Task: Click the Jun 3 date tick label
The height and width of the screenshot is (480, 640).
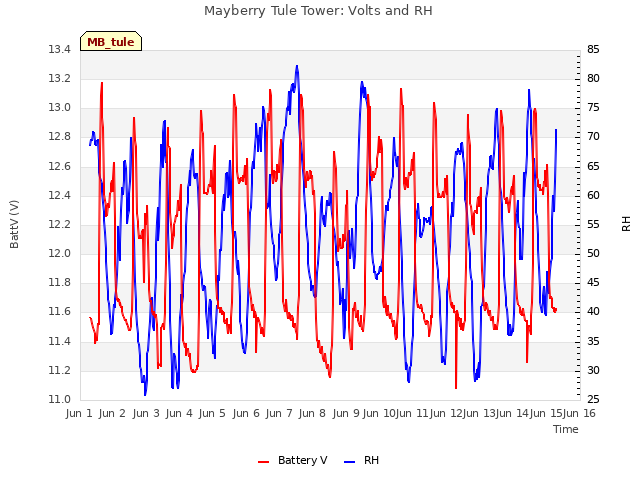Action: [146, 413]
